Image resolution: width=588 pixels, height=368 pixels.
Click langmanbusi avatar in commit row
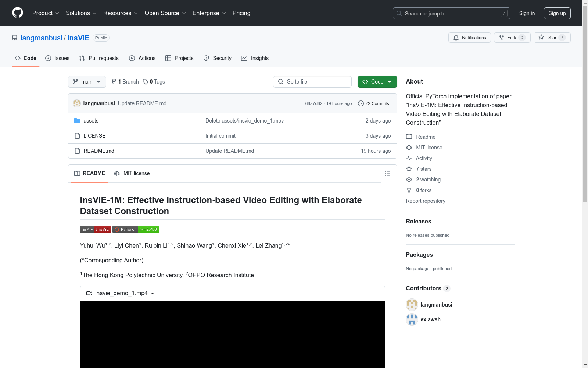(77, 103)
